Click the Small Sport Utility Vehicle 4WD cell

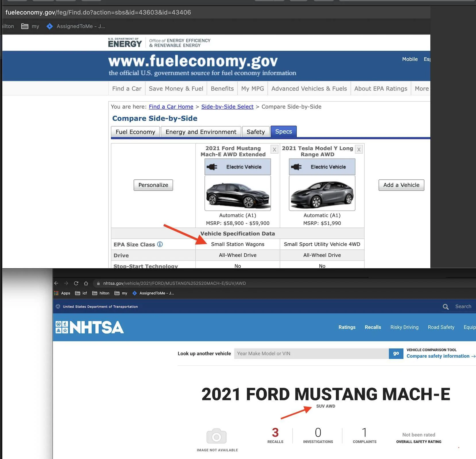[x=322, y=244]
